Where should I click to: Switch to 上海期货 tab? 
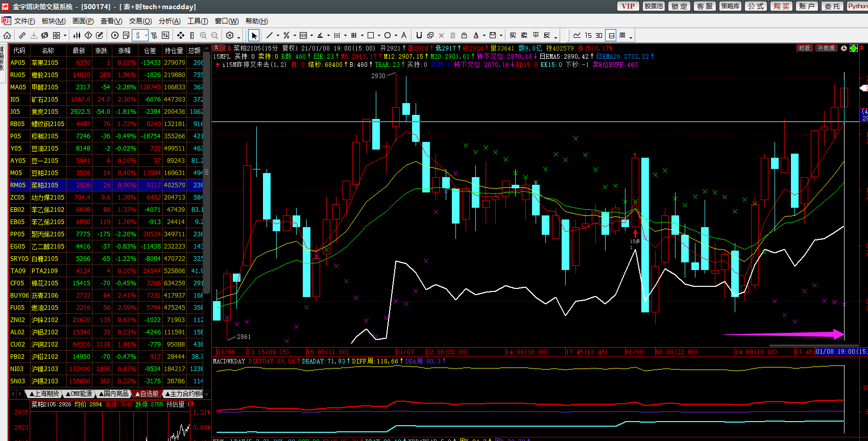pyautogui.click(x=44, y=394)
